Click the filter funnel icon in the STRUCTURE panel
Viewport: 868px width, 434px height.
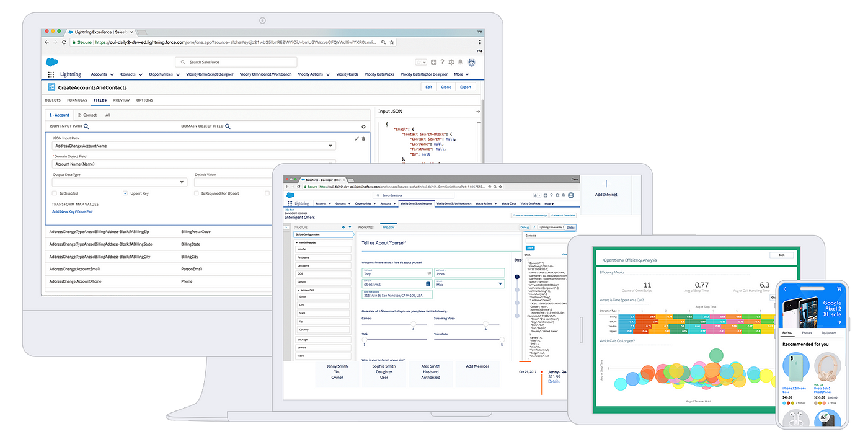click(350, 228)
